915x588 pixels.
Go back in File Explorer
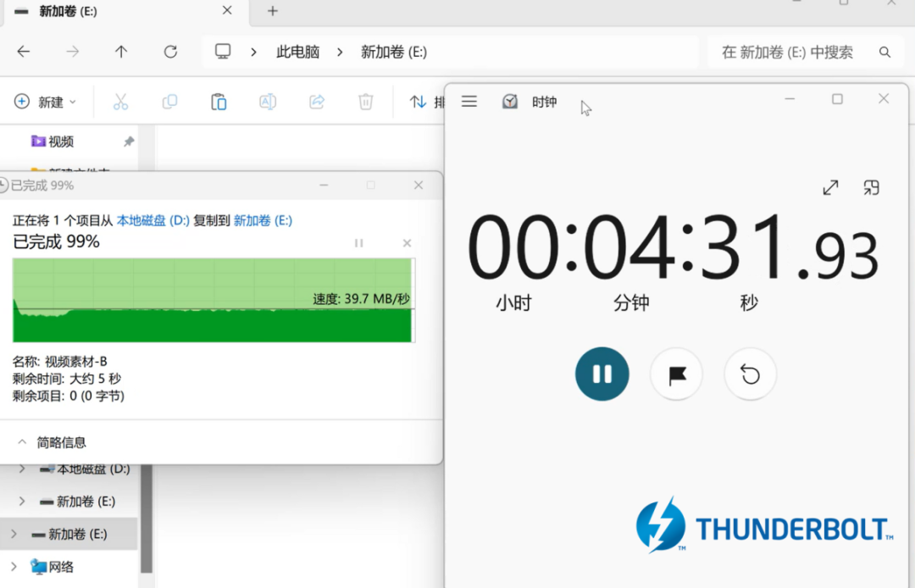(24, 52)
